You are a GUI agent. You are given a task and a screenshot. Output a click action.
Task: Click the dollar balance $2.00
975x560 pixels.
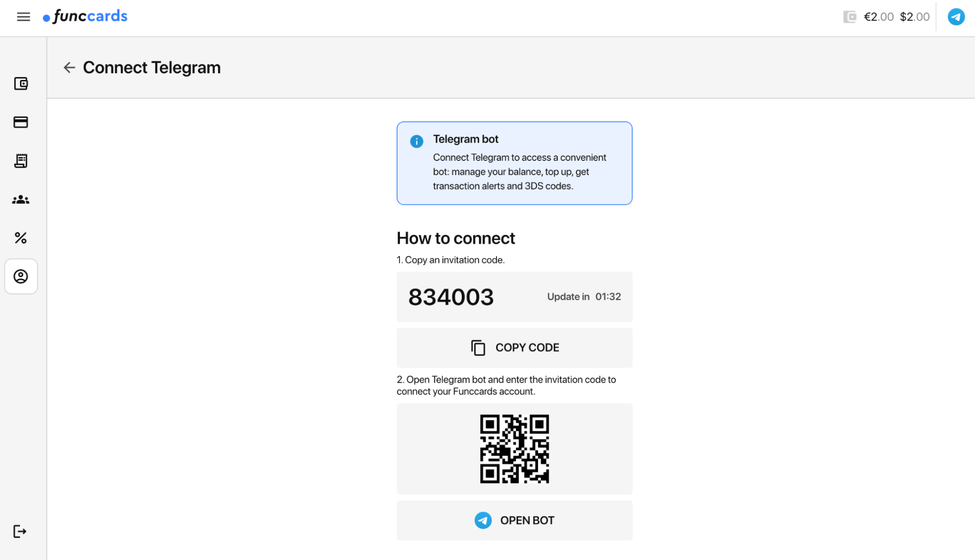pyautogui.click(x=915, y=17)
